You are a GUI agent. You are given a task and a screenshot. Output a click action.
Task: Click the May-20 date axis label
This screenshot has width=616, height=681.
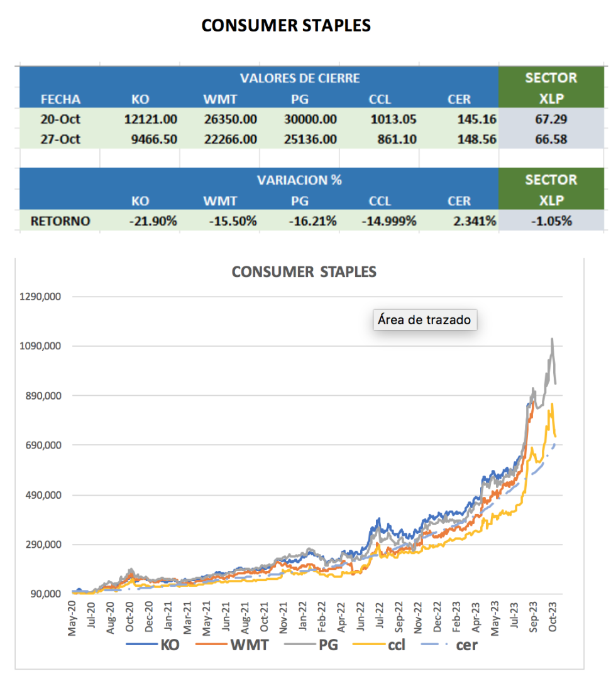pyautogui.click(x=72, y=618)
